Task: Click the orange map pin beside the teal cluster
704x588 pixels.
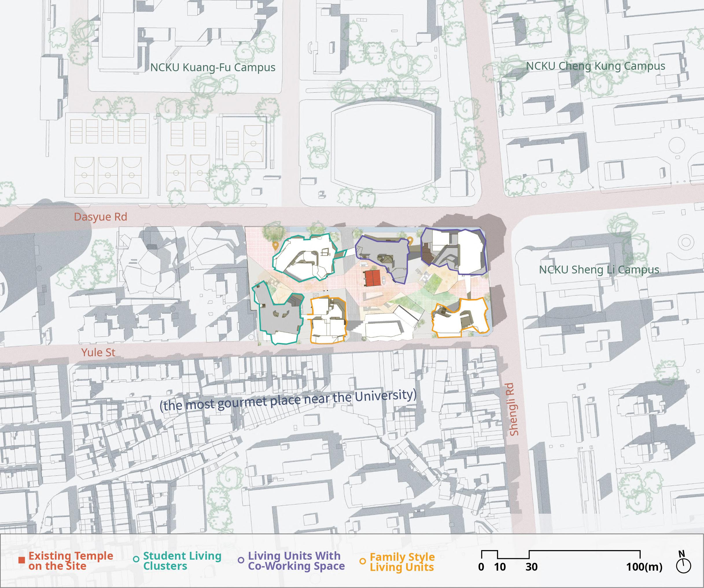Action: [x=276, y=246]
